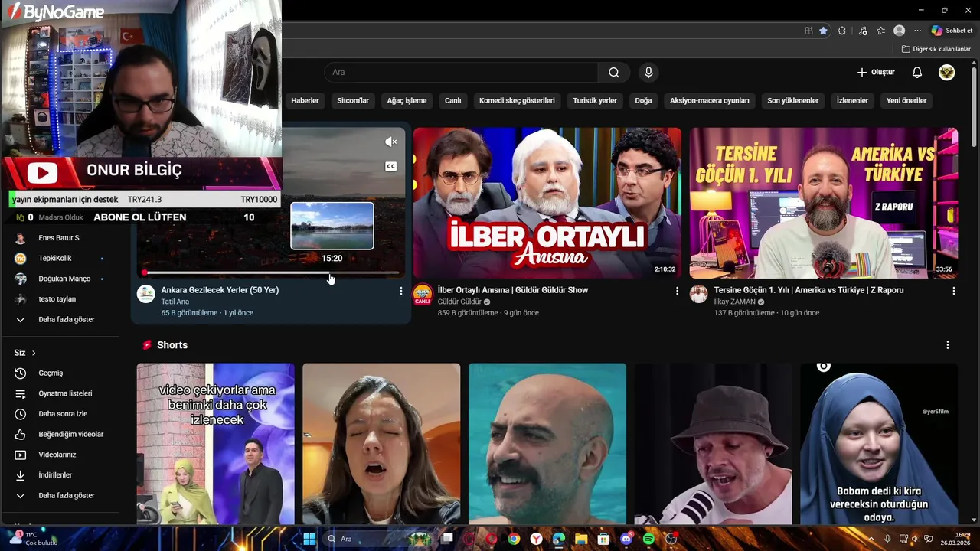
Task: Open YouTube notifications bell
Action: (917, 73)
